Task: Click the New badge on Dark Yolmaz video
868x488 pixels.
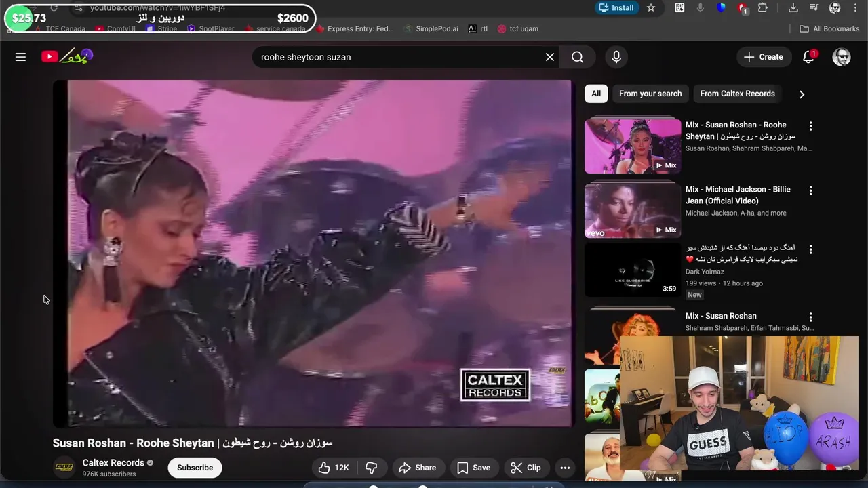Action: [x=694, y=295]
